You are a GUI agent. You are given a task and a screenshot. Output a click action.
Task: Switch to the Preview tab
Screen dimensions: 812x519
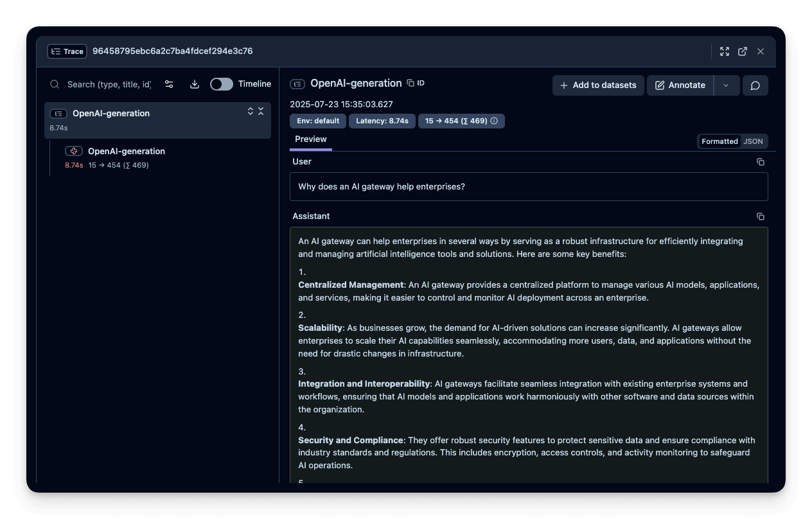tap(311, 139)
